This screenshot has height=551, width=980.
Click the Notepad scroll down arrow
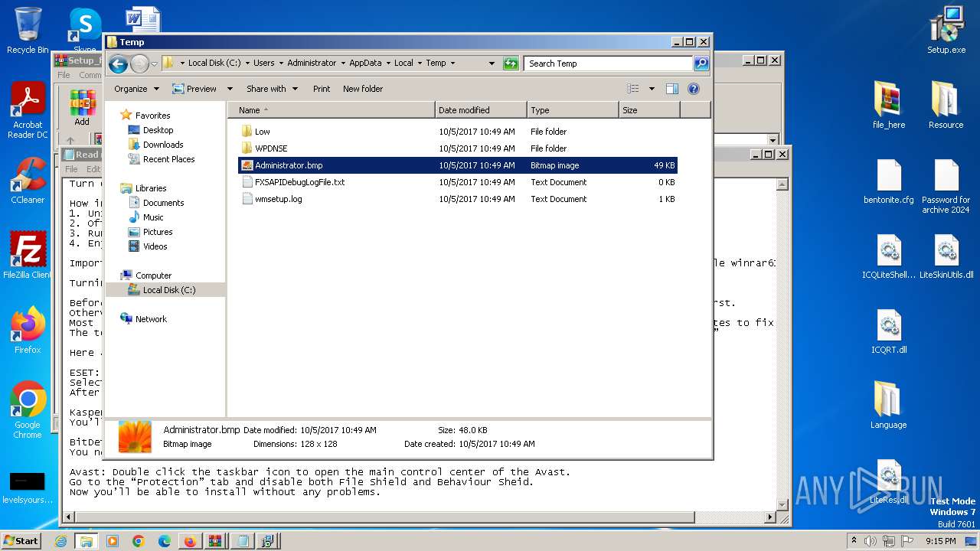(x=782, y=505)
